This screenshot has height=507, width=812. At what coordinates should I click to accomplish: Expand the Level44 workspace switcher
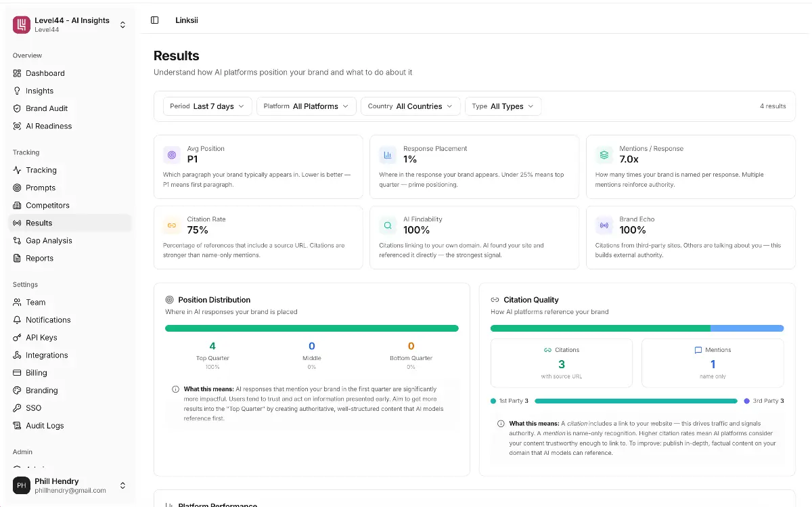coord(122,25)
